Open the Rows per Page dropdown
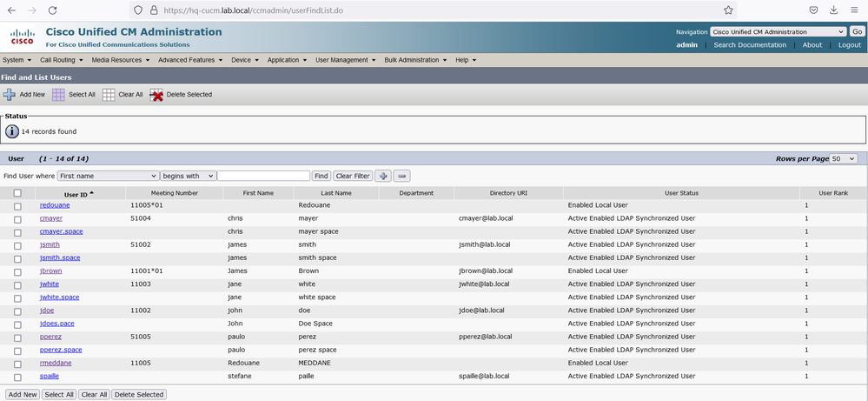The height and width of the screenshot is (401, 868). 843,159
